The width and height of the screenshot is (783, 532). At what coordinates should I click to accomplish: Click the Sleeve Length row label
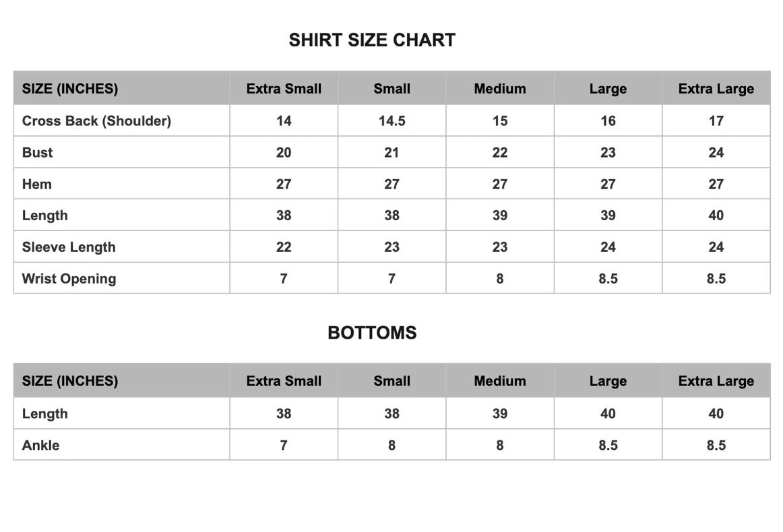[69, 247]
